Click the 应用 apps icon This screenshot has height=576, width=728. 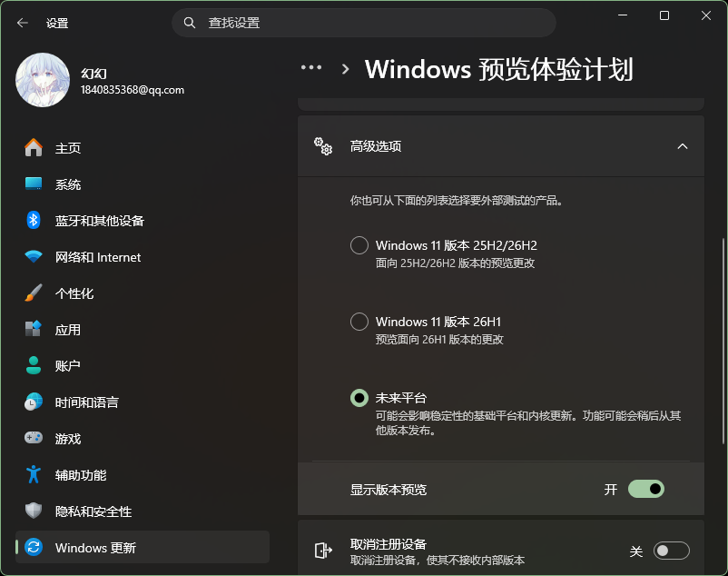pos(34,329)
